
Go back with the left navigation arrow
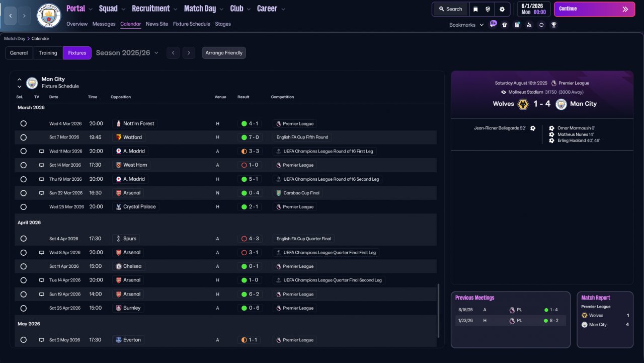(x=11, y=16)
